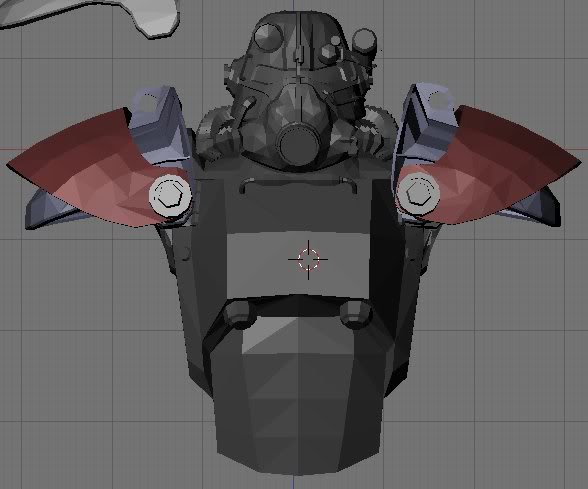The width and height of the screenshot is (588, 489).
Task: Click the left hexagonal shoulder bolt
Action: click(x=171, y=195)
